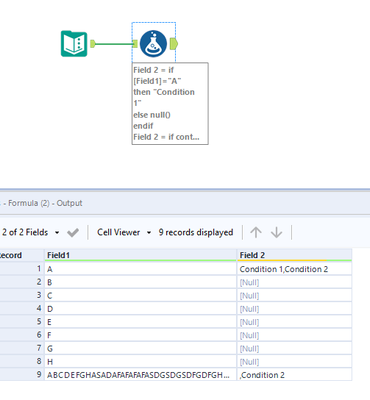Select the Record column header
The width and height of the screenshot is (370, 400).
[22, 255]
